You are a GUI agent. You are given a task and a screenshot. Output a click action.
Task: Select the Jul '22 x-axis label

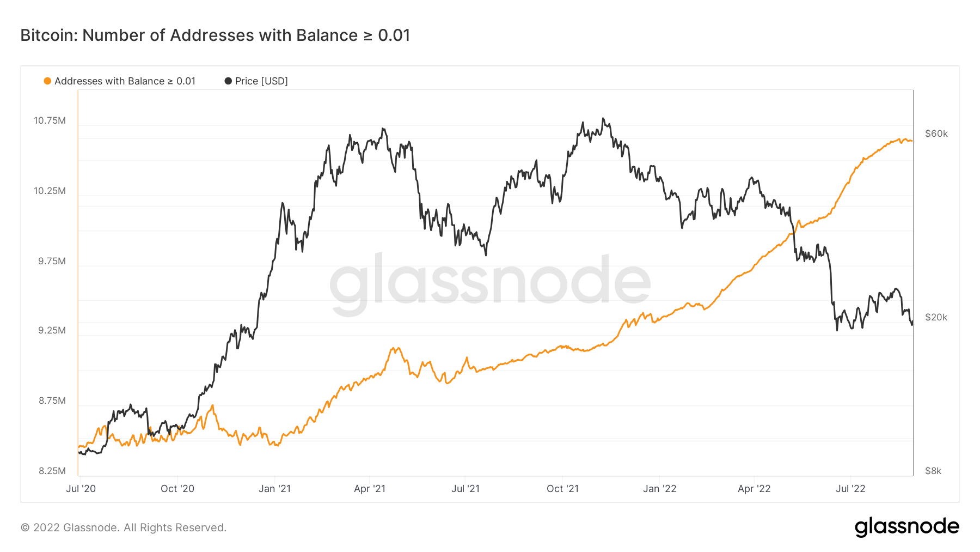click(850, 489)
